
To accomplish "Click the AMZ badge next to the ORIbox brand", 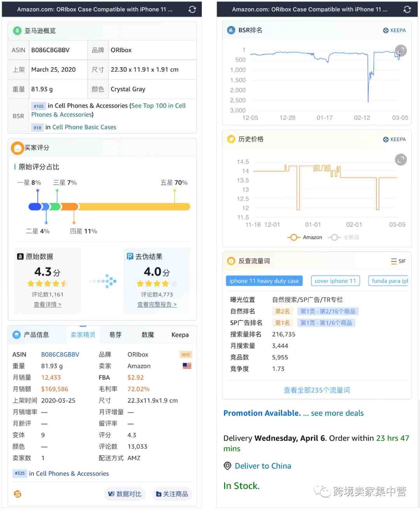I will pos(186,354).
